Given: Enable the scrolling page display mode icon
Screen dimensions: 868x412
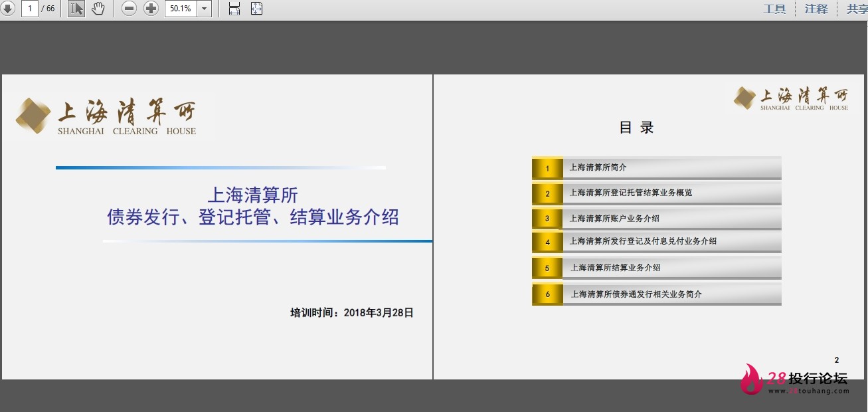Looking at the screenshot, I should click(x=234, y=9).
